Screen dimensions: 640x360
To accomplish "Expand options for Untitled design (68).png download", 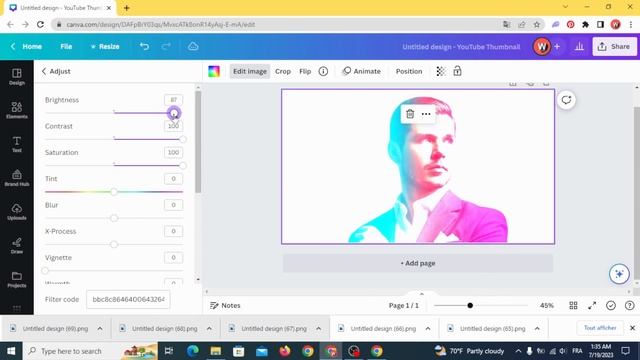I will pos(209,328).
